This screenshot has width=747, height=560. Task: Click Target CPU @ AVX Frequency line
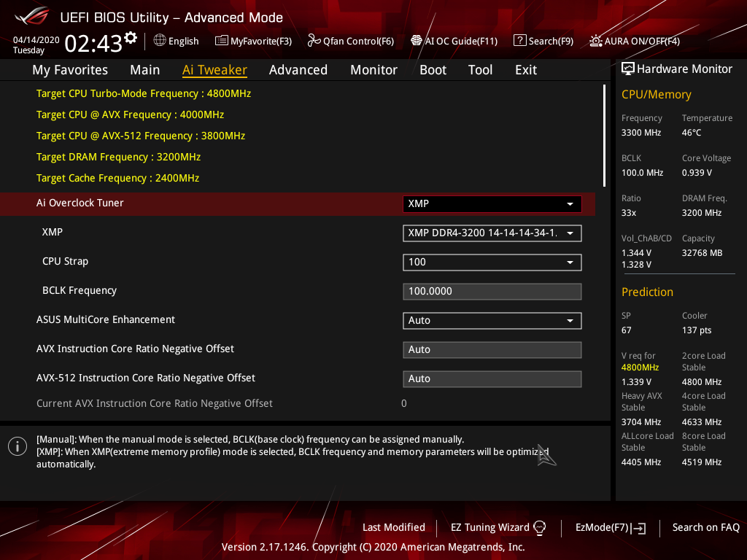[130, 114]
